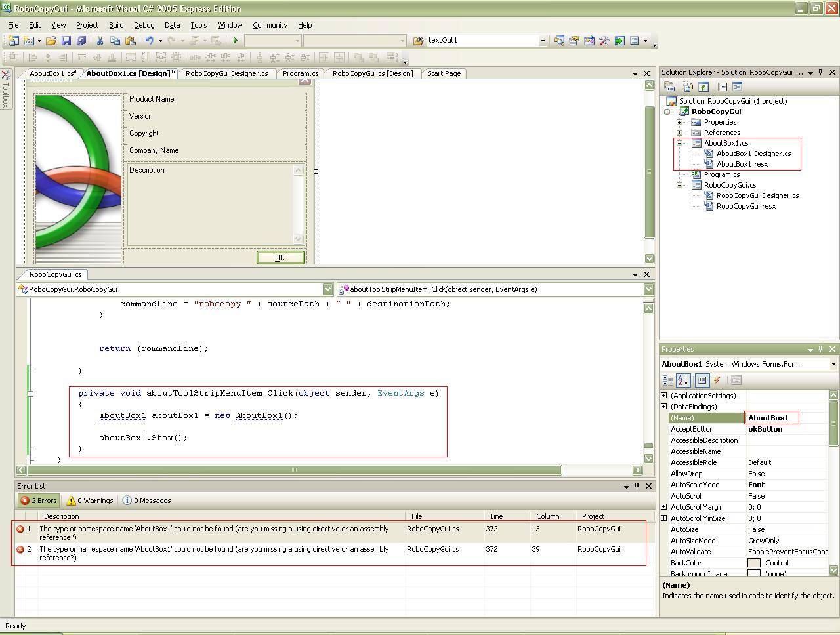Select Program.cs in Solution Explorer
The width and height of the screenshot is (840, 635).
point(722,174)
